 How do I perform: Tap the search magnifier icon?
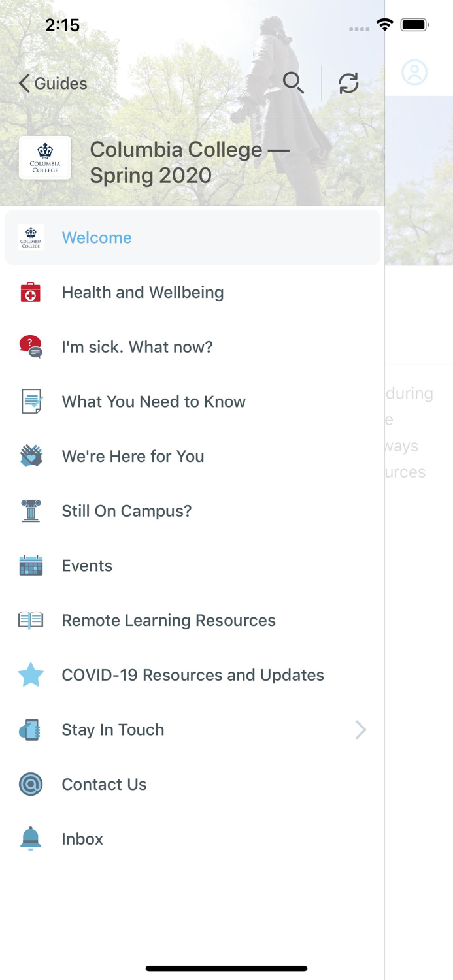click(x=293, y=83)
